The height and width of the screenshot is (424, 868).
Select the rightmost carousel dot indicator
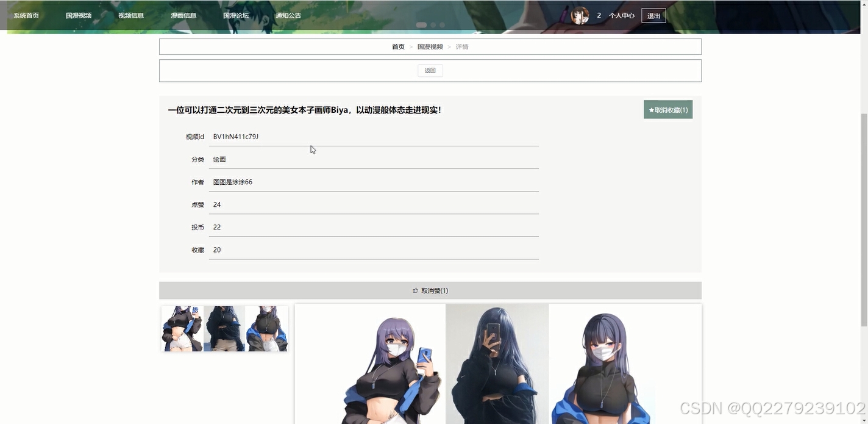[442, 25]
